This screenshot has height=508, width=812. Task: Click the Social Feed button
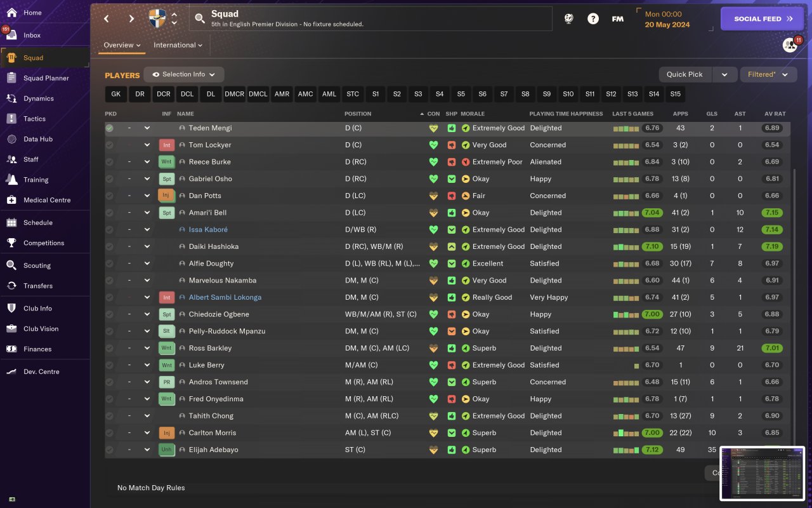[763, 19]
